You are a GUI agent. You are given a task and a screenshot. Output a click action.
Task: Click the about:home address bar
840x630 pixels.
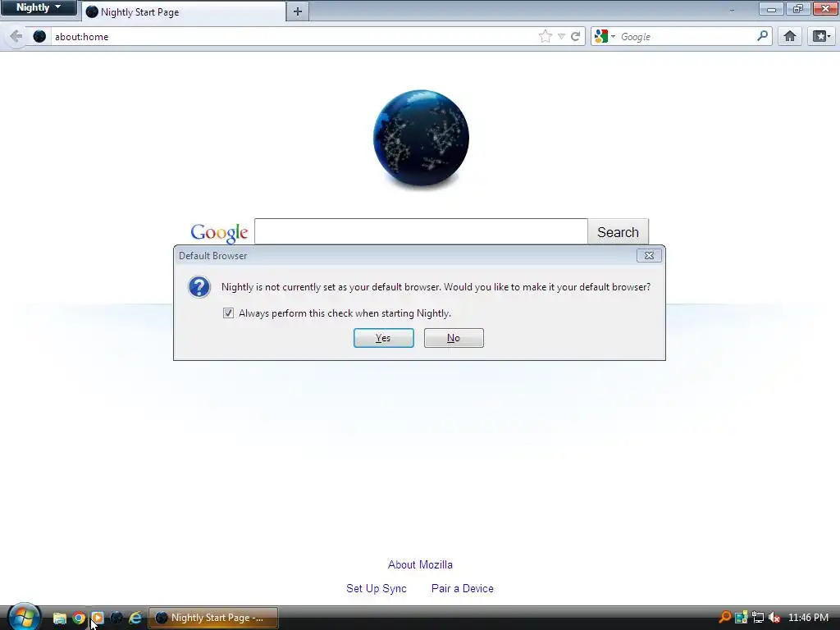click(x=294, y=36)
